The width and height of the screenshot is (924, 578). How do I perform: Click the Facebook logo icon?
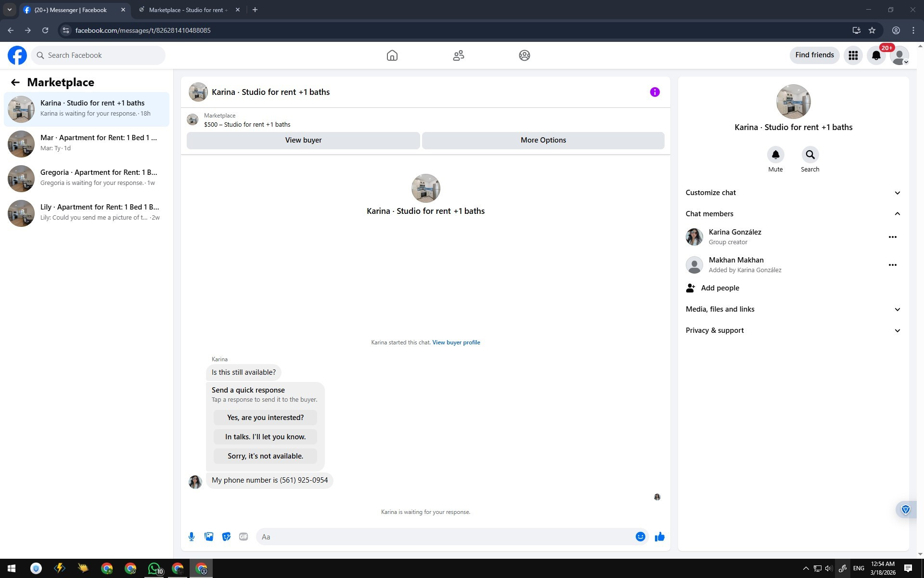tap(17, 55)
